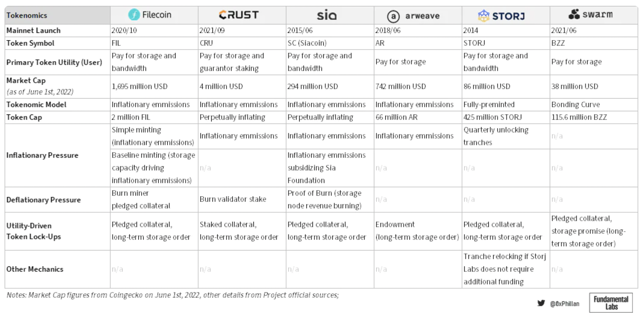644x322 pixels.
Task: Click the Burn validator stake cell
Action: tap(233, 199)
